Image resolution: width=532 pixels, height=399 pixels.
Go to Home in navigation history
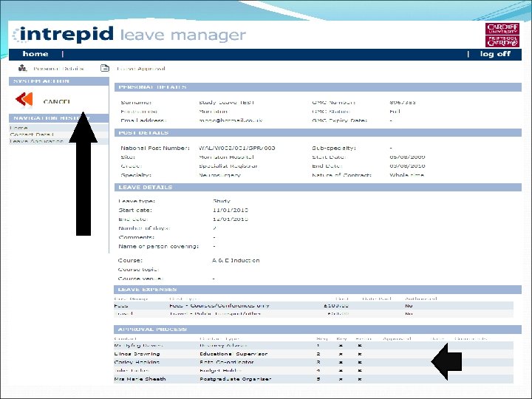[19, 128]
